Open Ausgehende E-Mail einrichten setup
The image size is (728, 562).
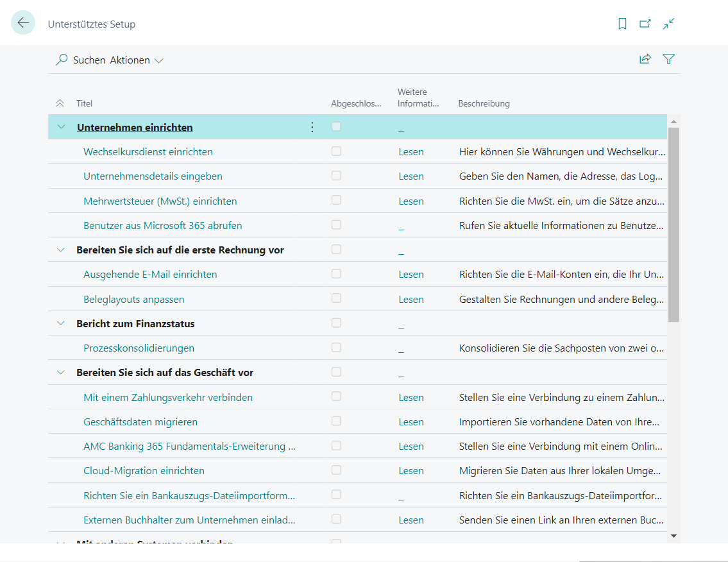click(150, 275)
